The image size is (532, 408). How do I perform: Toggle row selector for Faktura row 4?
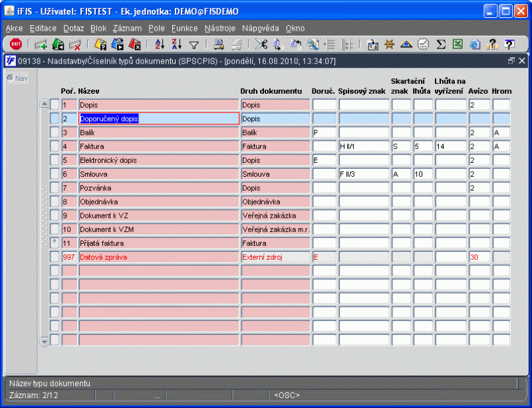[x=55, y=146]
